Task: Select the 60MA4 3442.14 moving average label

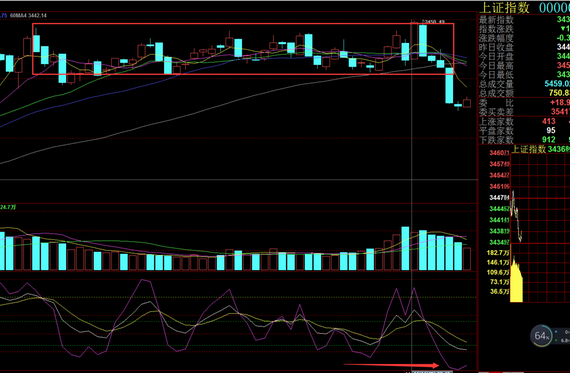Action: (28, 16)
